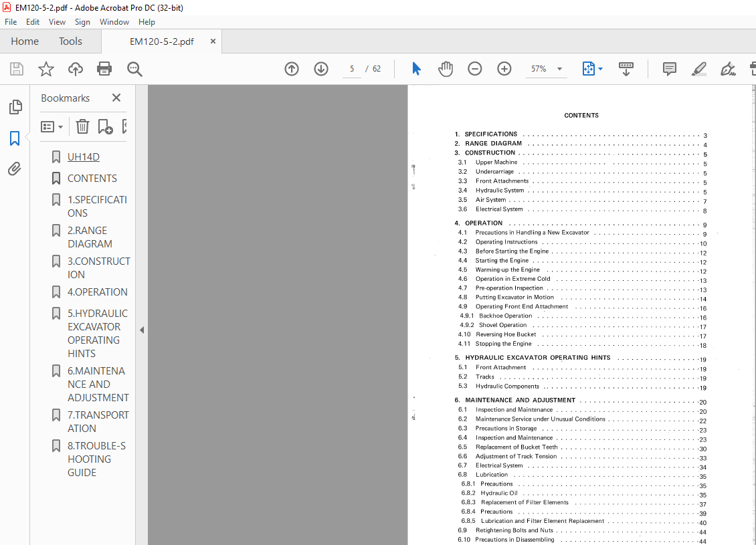Screen dimensions: 756x545
Task: Jump to 7.TRANSPORTATION bookmark
Action: click(x=98, y=422)
